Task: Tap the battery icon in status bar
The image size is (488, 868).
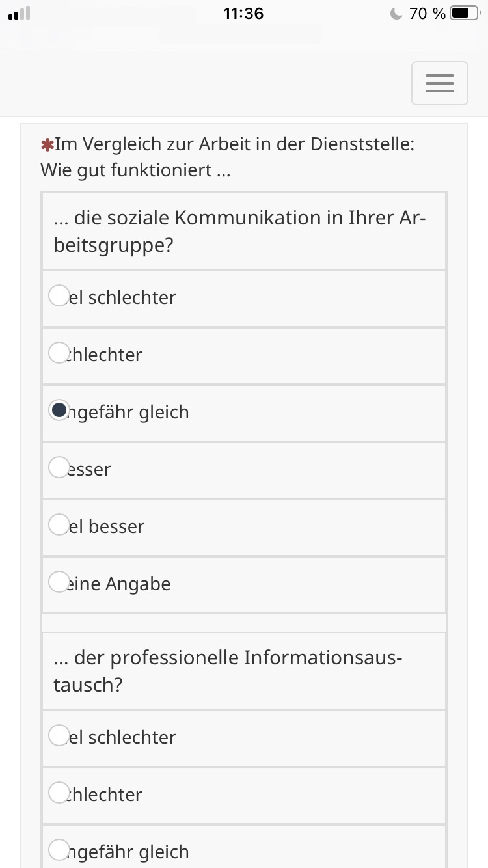Action: point(464,14)
